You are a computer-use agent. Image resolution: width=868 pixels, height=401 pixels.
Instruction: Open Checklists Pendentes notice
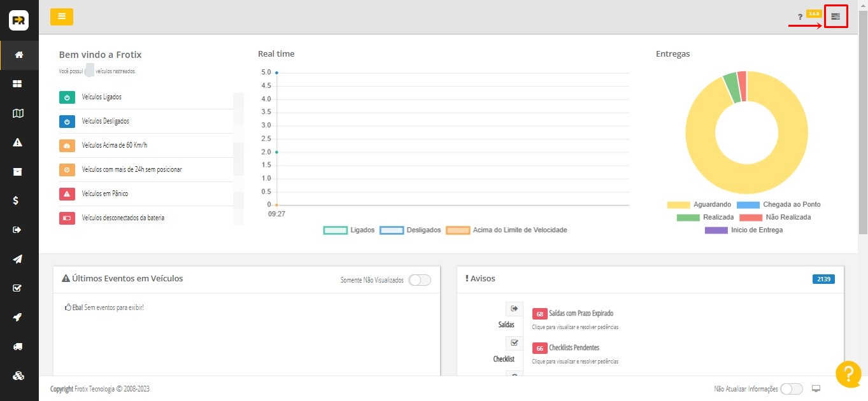pyautogui.click(x=573, y=348)
